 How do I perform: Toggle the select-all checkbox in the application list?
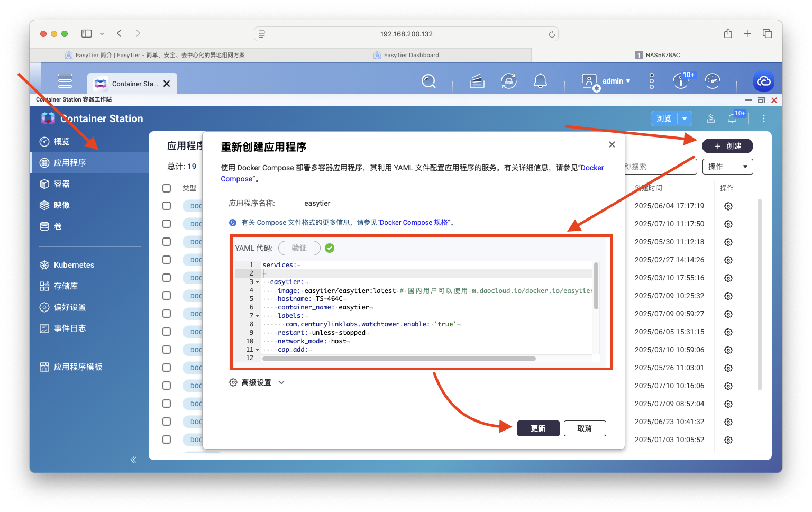pos(167,188)
